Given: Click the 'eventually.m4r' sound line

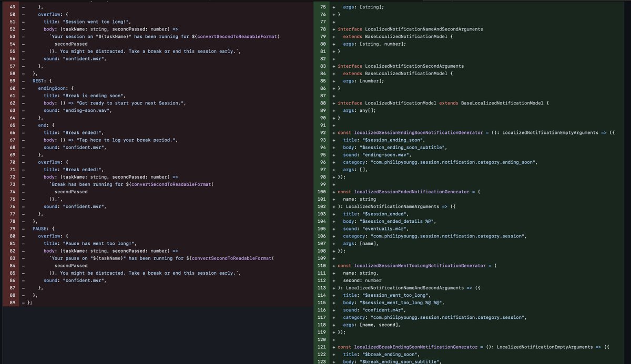Looking at the screenshot, I should tap(375, 229).
